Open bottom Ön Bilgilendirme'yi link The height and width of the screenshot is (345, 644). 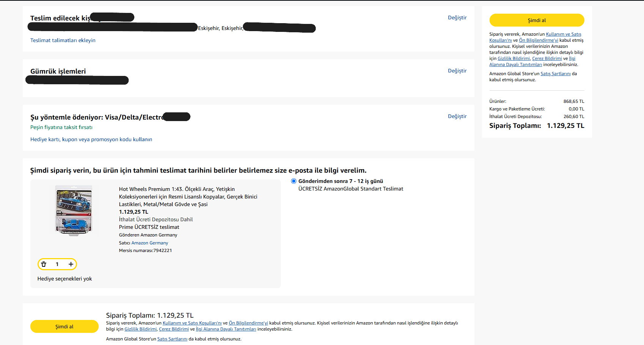click(x=248, y=323)
